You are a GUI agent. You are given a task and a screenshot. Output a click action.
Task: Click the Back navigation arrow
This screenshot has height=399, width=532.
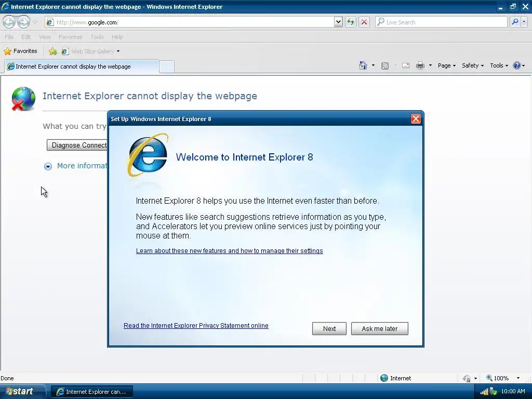point(9,22)
